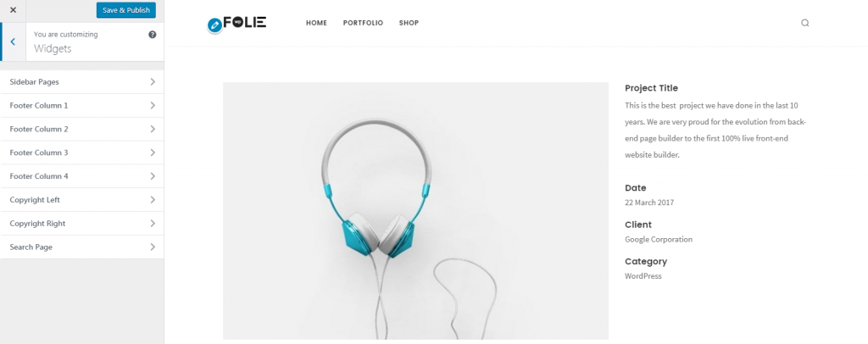Click the headphones project image
868x344 pixels.
click(x=415, y=211)
